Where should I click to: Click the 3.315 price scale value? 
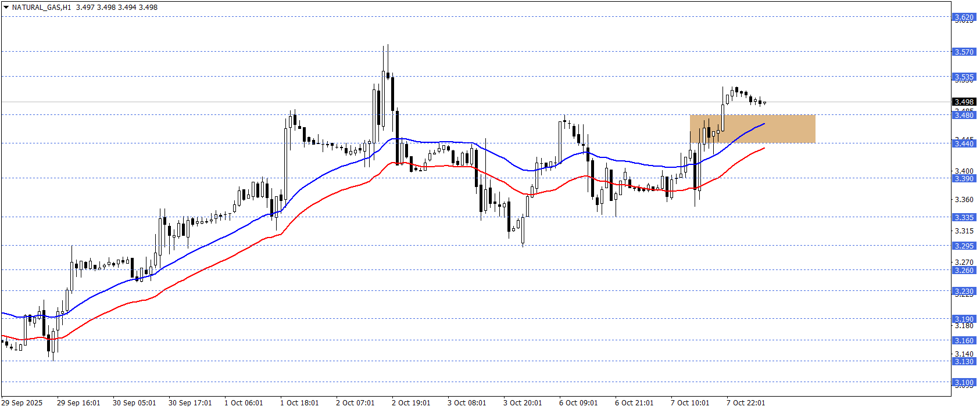point(964,231)
